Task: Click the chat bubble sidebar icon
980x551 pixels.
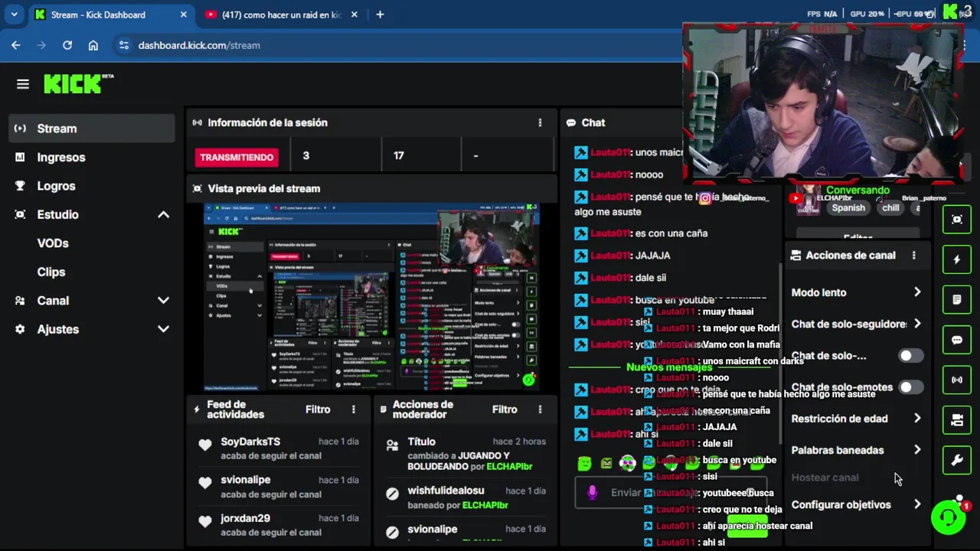Action: pyautogui.click(x=957, y=340)
